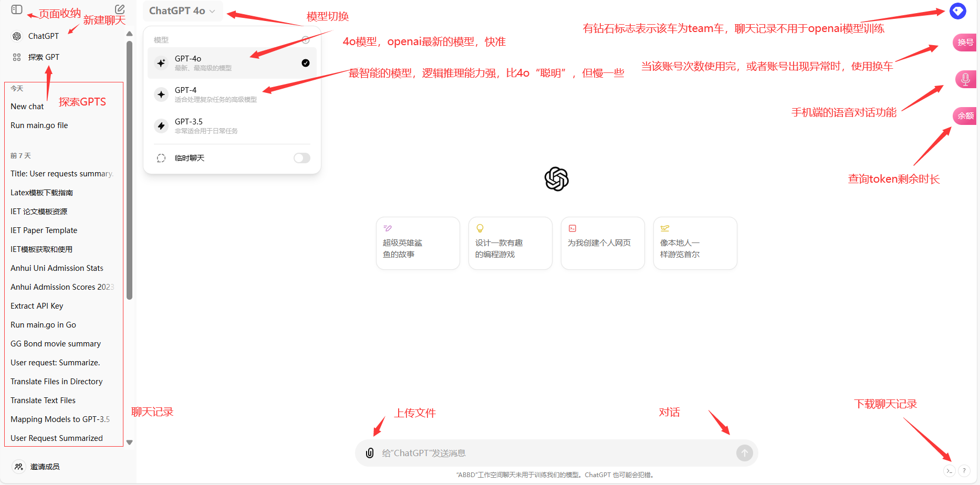The height and width of the screenshot is (485, 980).
Task: Choose GPT-3.5 from the model list
Action: 232,126
